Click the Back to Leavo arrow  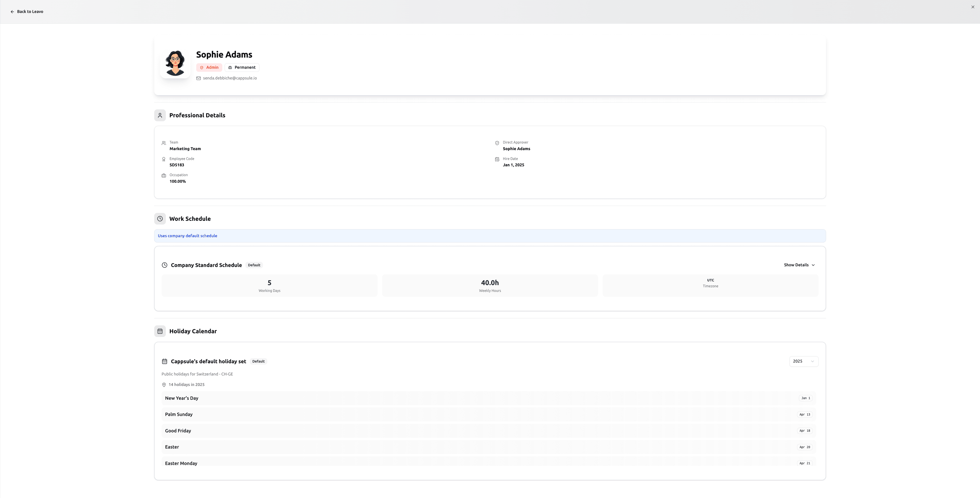pos(12,12)
